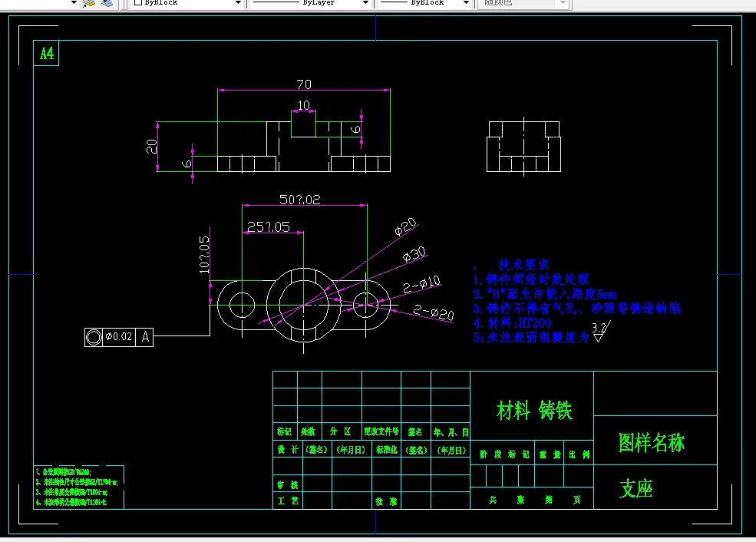Open the ByLayer linetype dropdown
The width and height of the screenshot is (756, 542).
(365, 3)
